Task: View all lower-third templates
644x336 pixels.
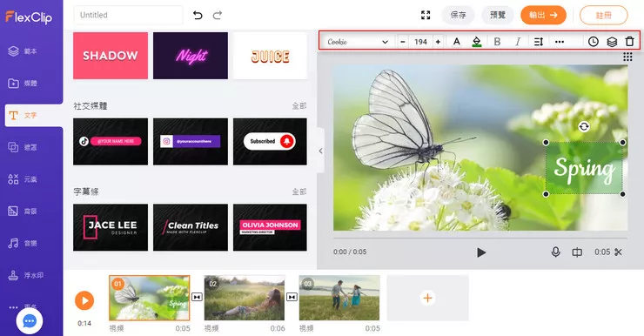Action: point(299,192)
